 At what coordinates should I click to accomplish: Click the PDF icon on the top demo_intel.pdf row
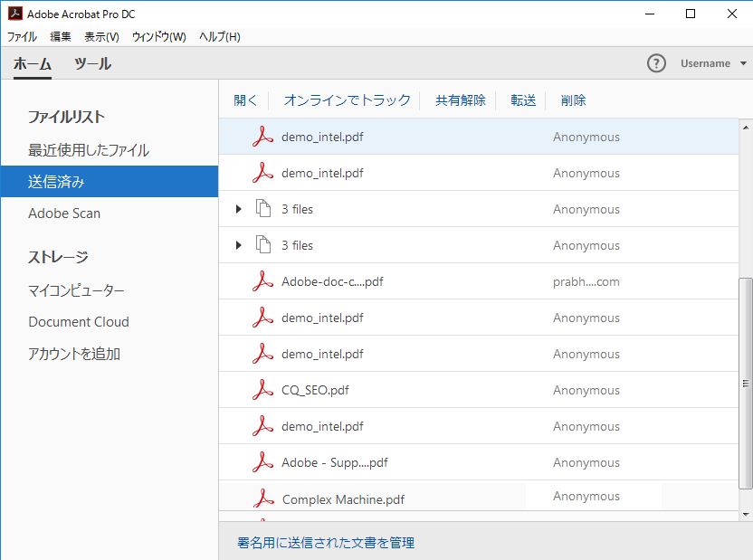[x=263, y=136]
